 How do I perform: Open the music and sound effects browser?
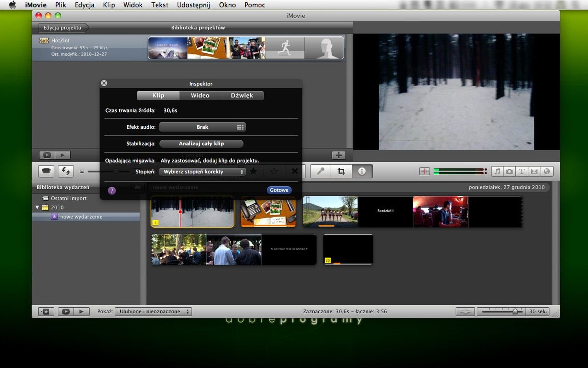tap(497, 171)
